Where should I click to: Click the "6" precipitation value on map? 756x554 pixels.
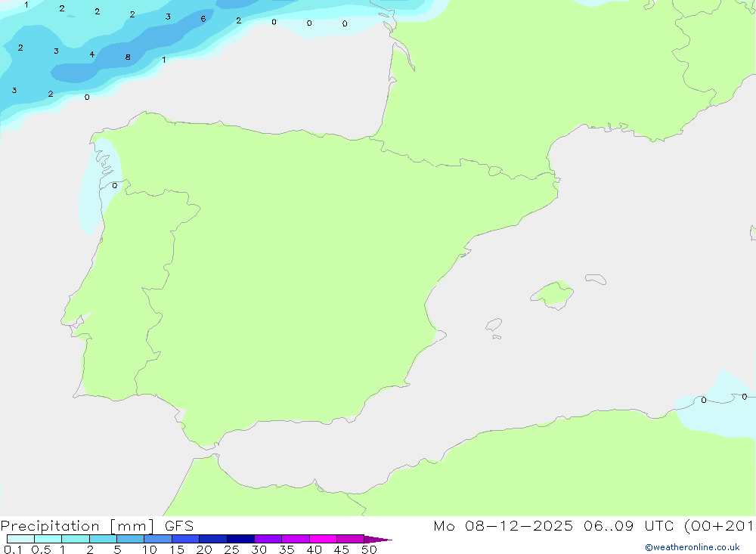click(x=203, y=19)
